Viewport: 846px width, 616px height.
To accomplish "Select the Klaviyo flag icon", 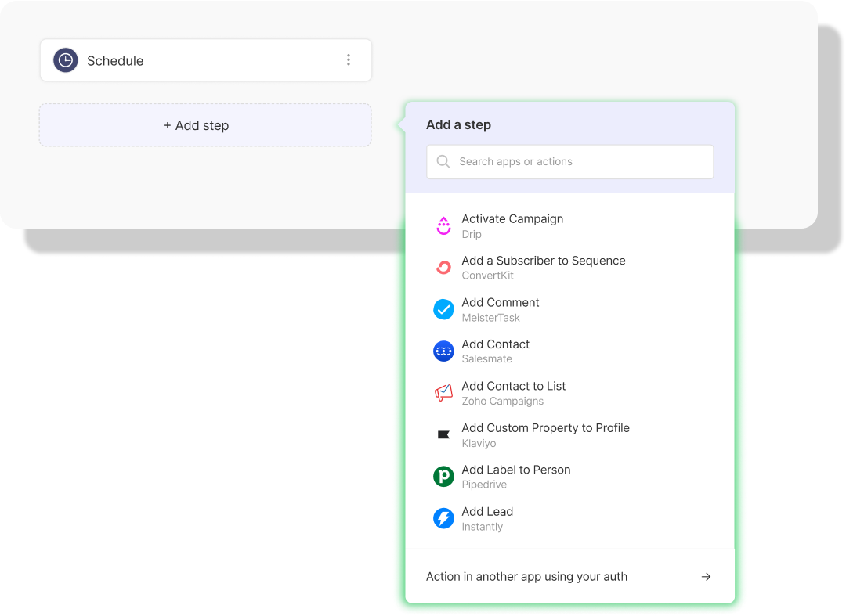I will coord(443,434).
